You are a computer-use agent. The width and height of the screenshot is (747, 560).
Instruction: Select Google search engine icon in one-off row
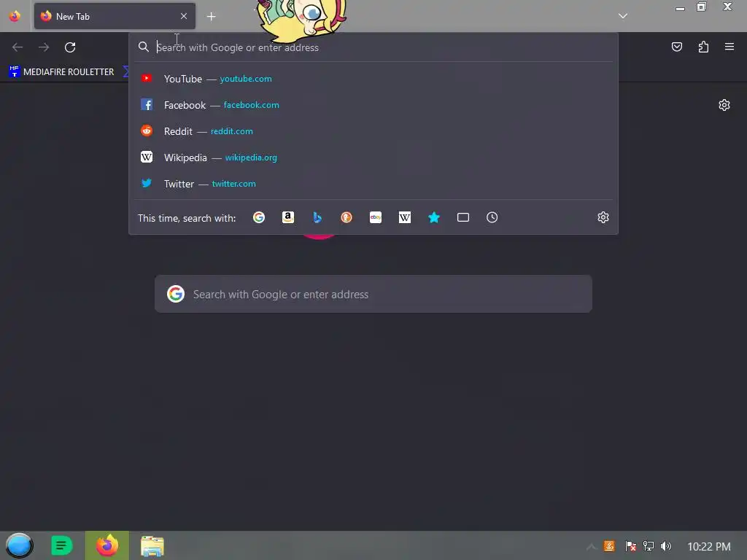tap(259, 217)
